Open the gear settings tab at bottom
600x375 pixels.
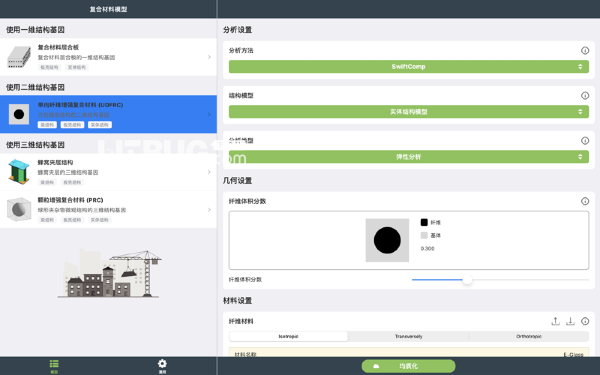(x=162, y=366)
